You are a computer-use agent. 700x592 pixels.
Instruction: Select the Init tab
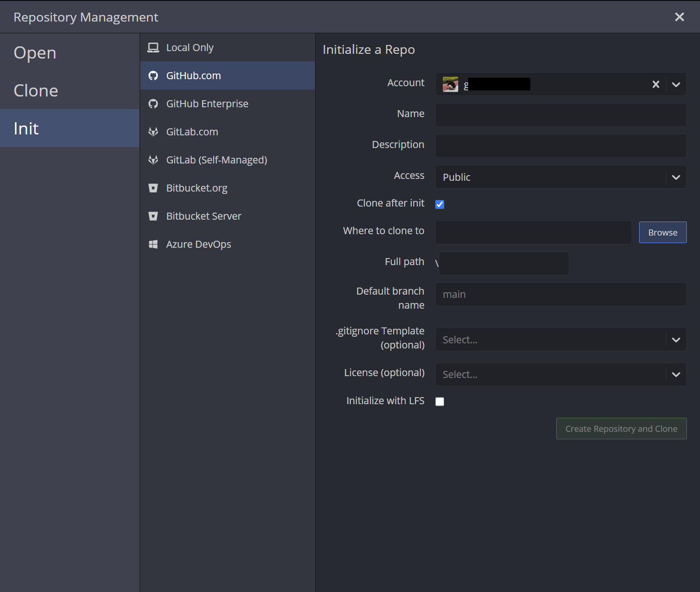pos(70,128)
